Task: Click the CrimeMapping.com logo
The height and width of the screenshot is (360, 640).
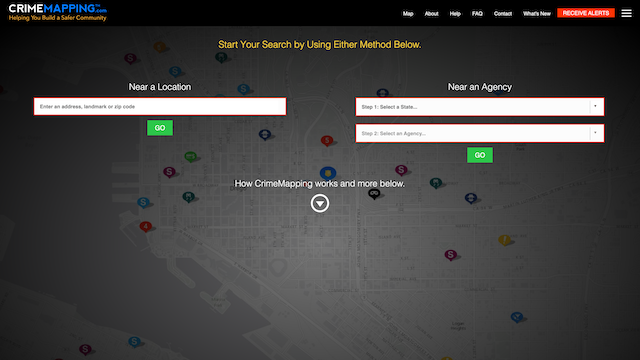Action: (58, 12)
